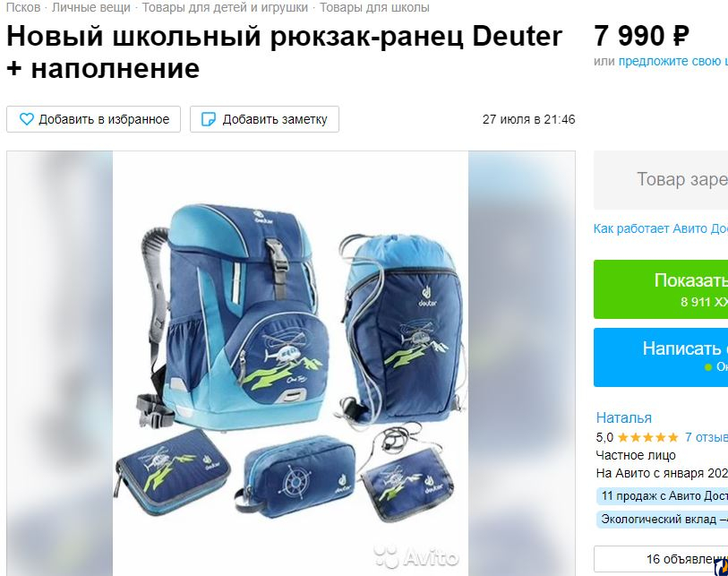Screen dimensions: 728x576
Task: Go to Личные вещи category
Action: tap(91, 7)
